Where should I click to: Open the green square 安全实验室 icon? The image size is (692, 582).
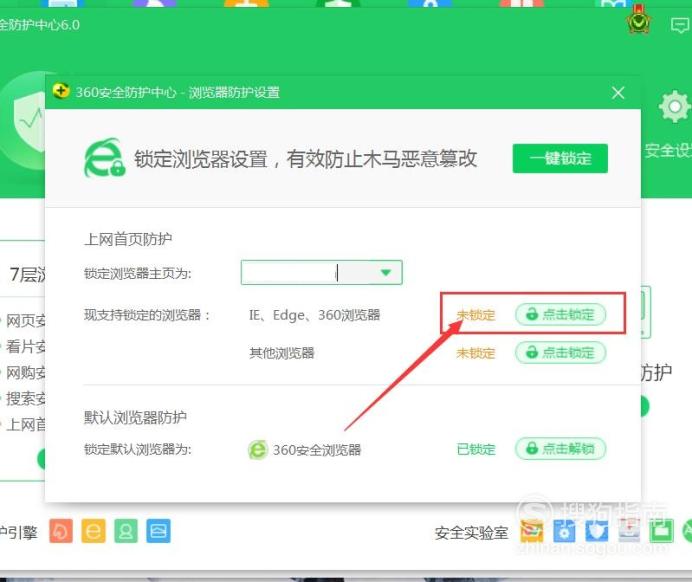[x=661, y=531]
